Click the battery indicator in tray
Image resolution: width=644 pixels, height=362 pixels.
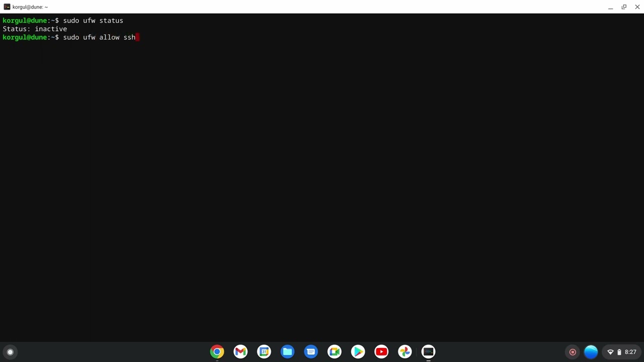click(x=619, y=352)
